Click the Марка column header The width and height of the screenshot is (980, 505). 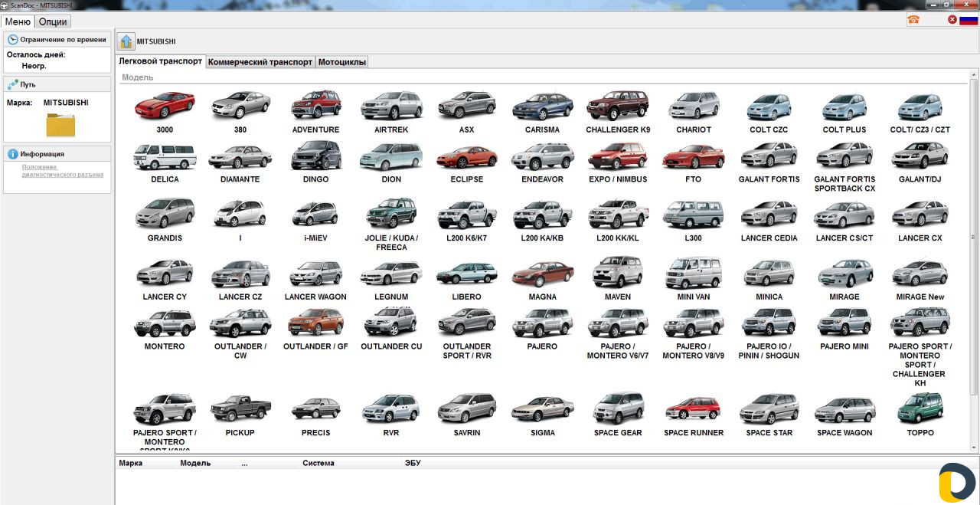click(131, 463)
